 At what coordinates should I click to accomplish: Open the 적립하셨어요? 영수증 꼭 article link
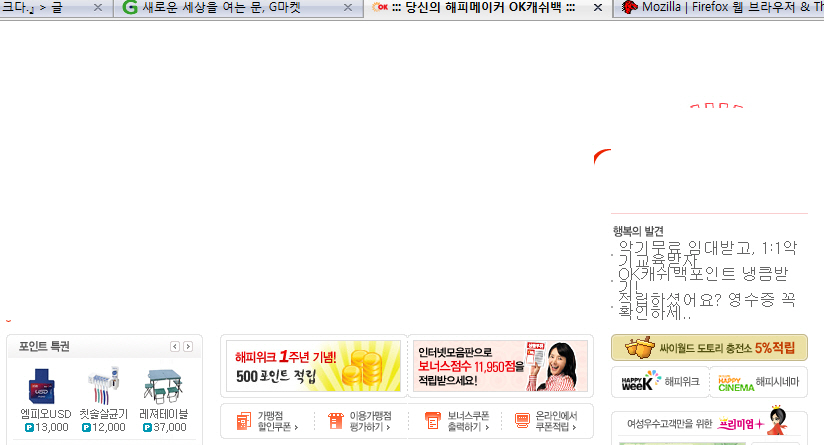coord(706,306)
